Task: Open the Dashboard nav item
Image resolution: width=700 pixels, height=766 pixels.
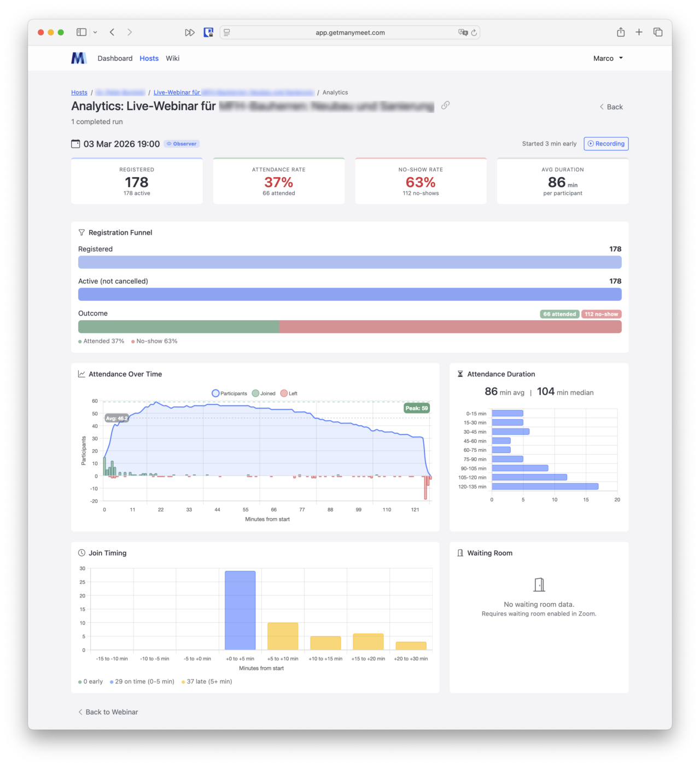Action: [x=115, y=59]
